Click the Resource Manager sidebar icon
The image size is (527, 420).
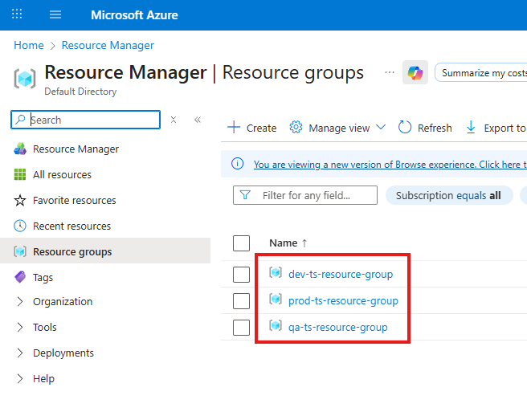20,149
